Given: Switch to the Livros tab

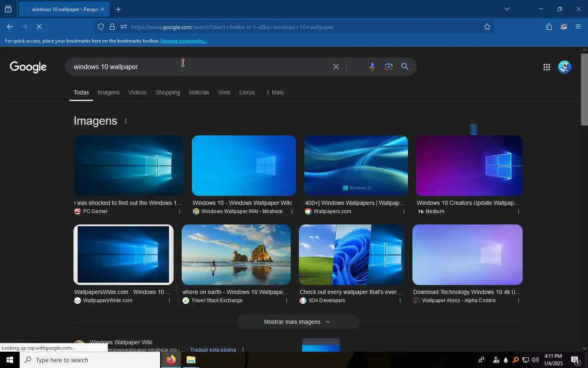Looking at the screenshot, I should click(247, 92).
